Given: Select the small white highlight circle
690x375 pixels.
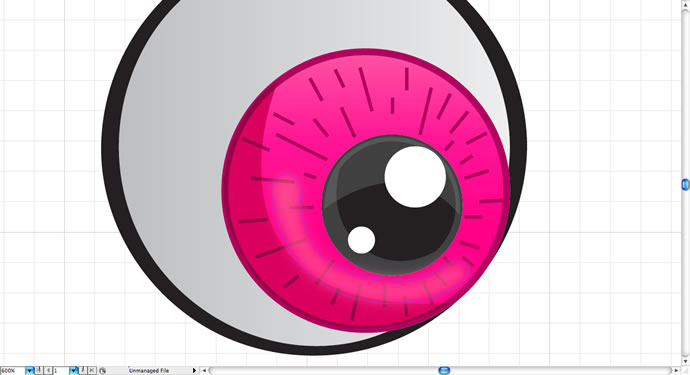Looking at the screenshot, I should [361, 240].
